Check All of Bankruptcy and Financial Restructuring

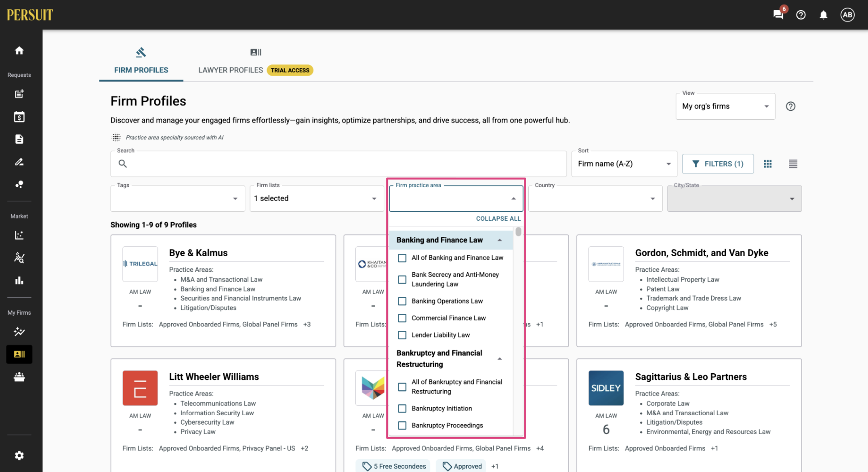(402, 387)
